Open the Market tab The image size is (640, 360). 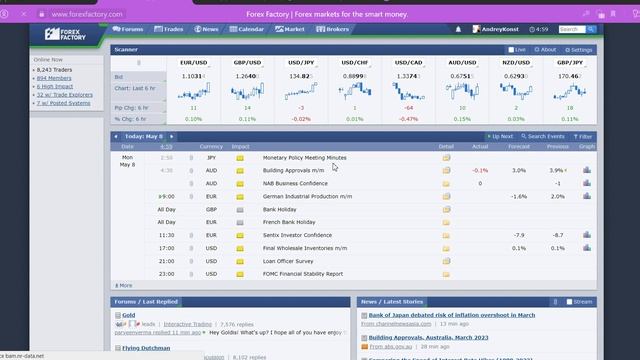[x=290, y=29]
